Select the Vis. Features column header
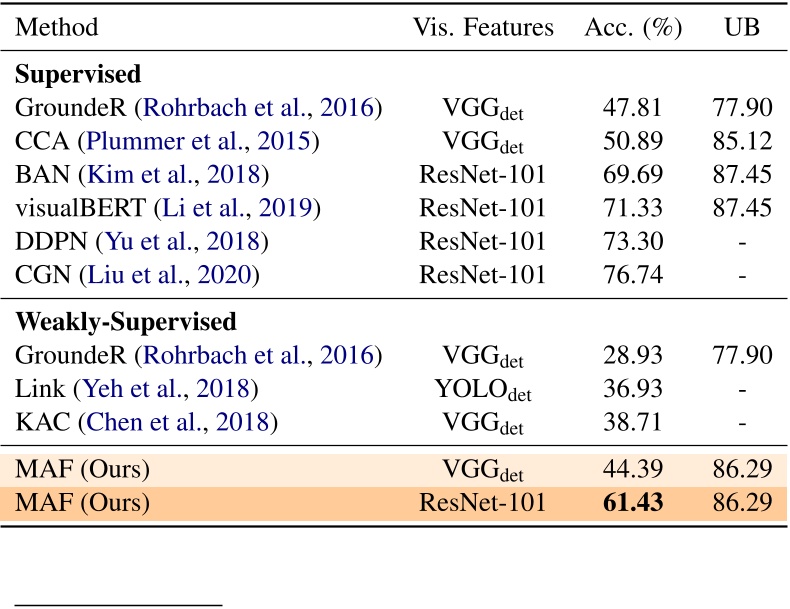 click(x=483, y=27)
